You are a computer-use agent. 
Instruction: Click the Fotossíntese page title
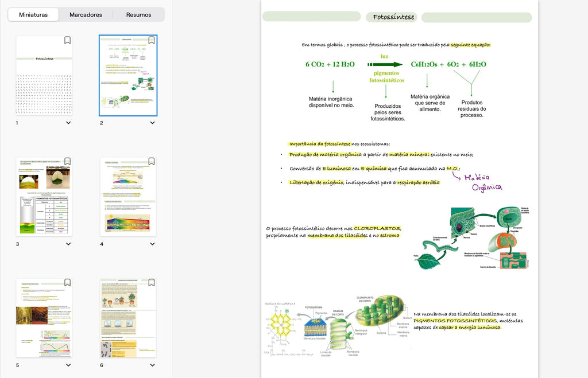tap(393, 17)
